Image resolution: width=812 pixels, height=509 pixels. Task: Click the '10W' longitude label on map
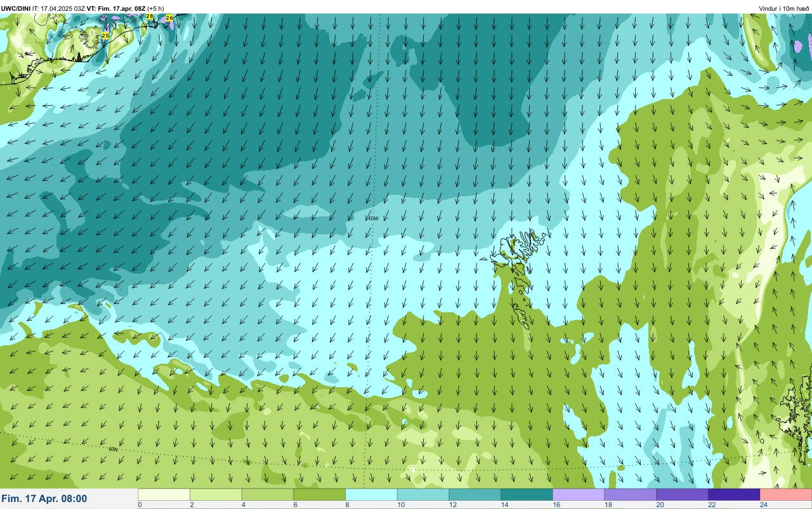tap(373, 218)
